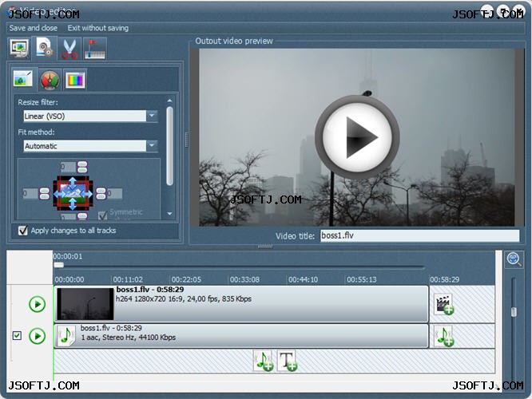Click h264 1280x720 video info text
This screenshot has width=532, height=399.
coord(184,299)
